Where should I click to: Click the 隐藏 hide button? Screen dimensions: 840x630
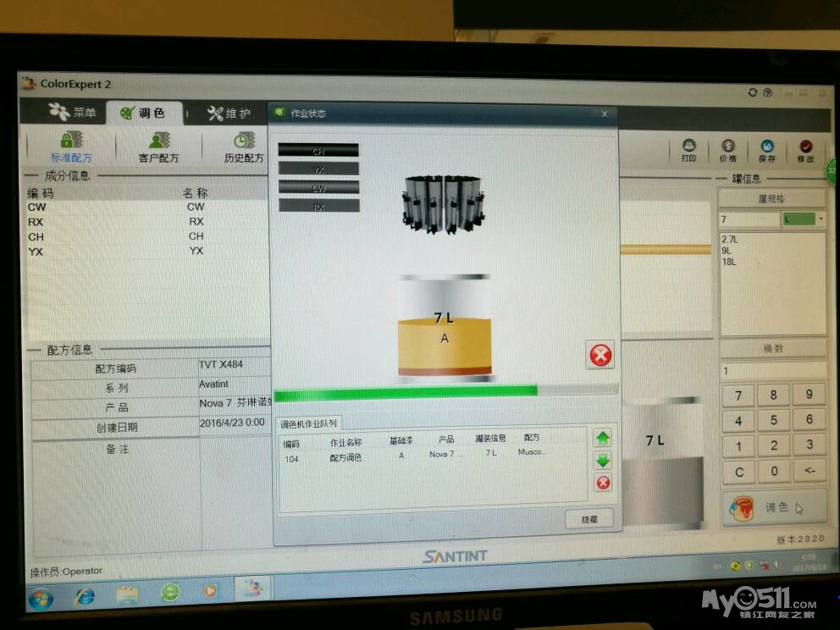(589, 519)
